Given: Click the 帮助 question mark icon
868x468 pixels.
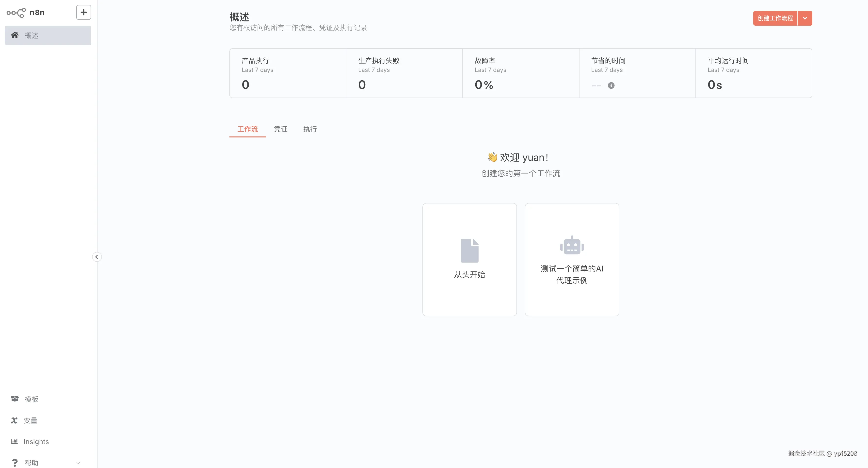Looking at the screenshot, I should 15,463.
